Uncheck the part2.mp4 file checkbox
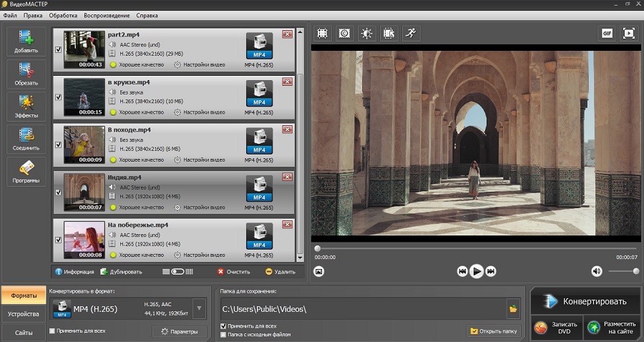 pos(58,49)
